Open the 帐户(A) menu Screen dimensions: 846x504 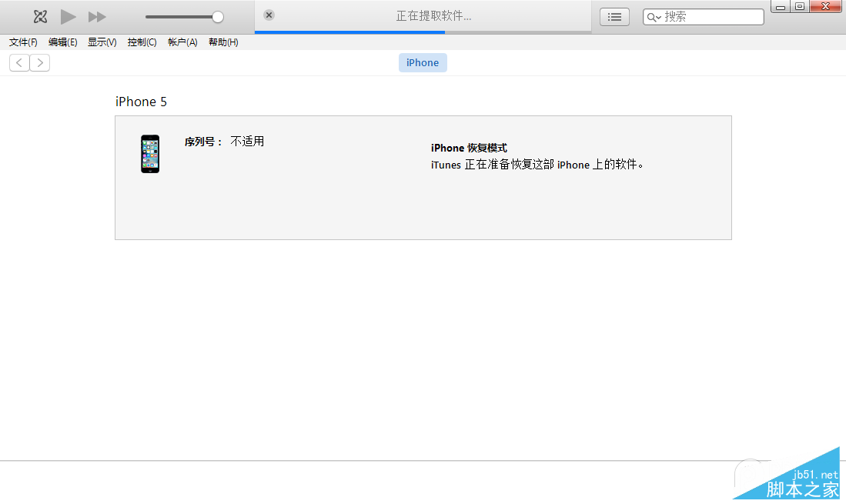[x=182, y=42]
